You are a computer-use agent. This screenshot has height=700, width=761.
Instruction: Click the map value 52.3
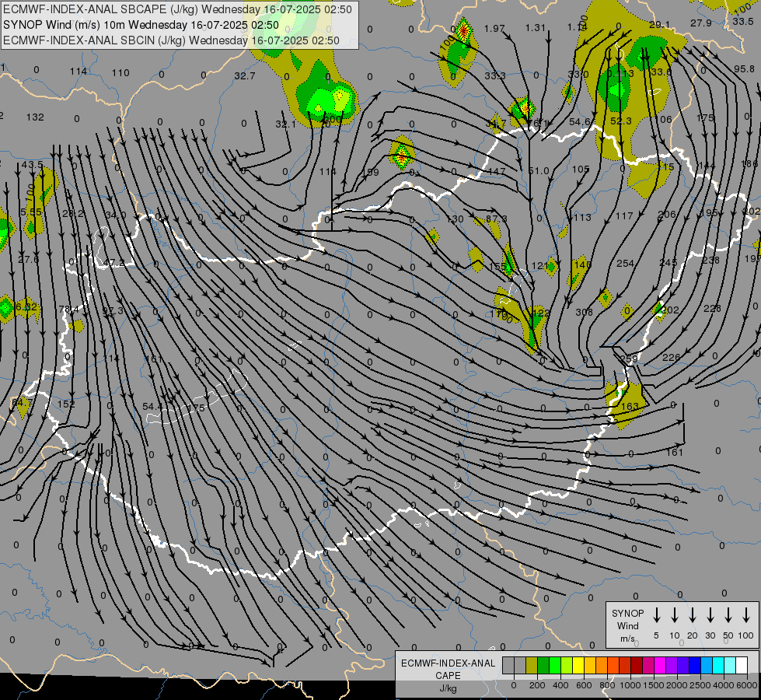pyautogui.click(x=621, y=121)
